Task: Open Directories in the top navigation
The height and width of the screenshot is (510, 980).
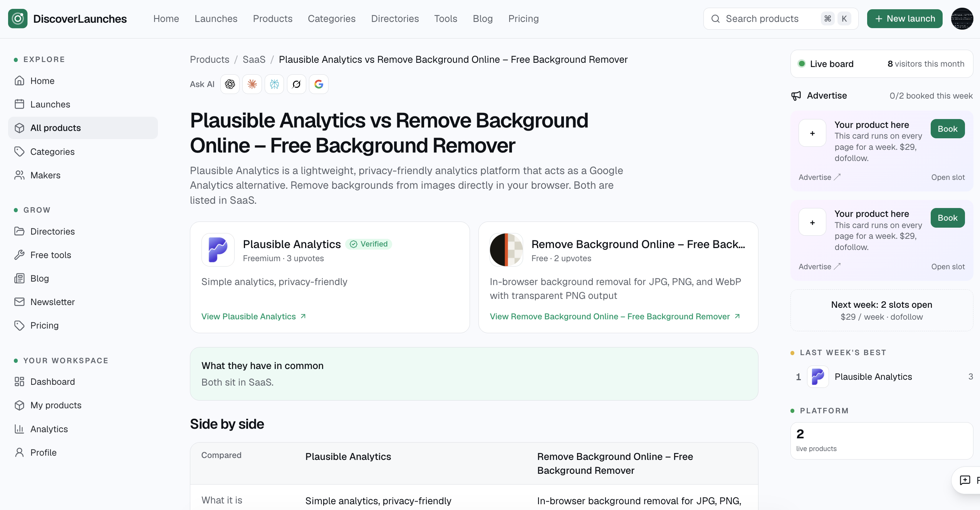Action: coord(395,18)
